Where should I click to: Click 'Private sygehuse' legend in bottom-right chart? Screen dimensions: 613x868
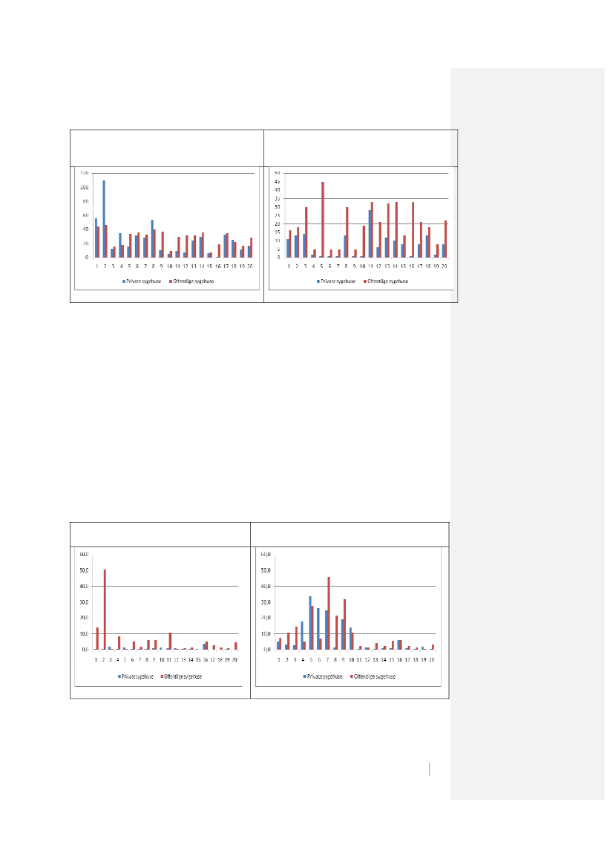[x=323, y=676]
